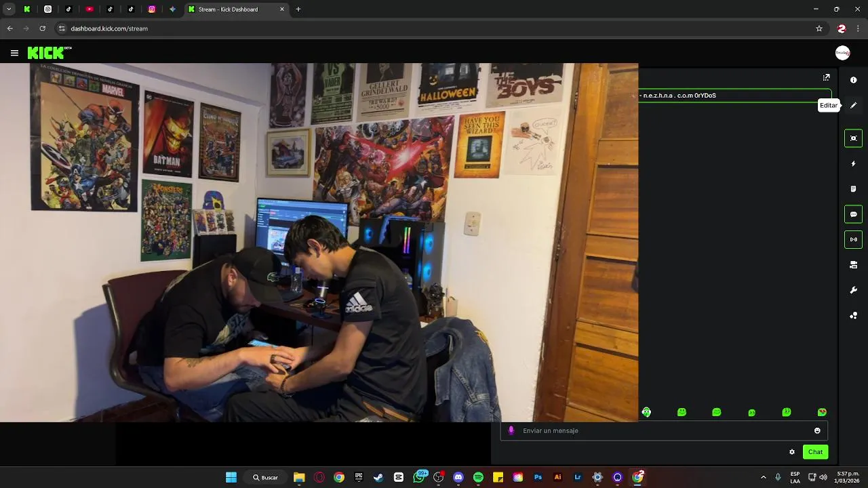Viewport: 868px width, 488px height.
Task: Click the Buscar taskbar search
Action: pyautogui.click(x=265, y=477)
